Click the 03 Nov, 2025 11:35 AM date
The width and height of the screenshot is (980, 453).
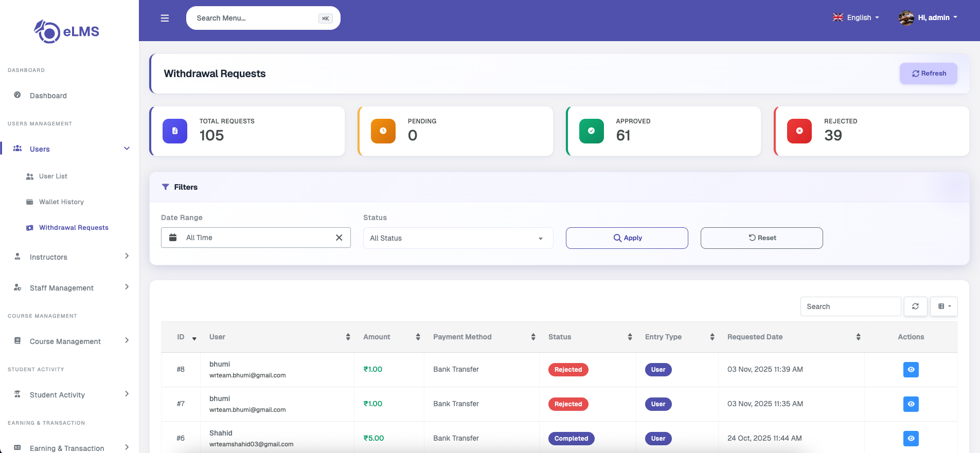(765, 404)
